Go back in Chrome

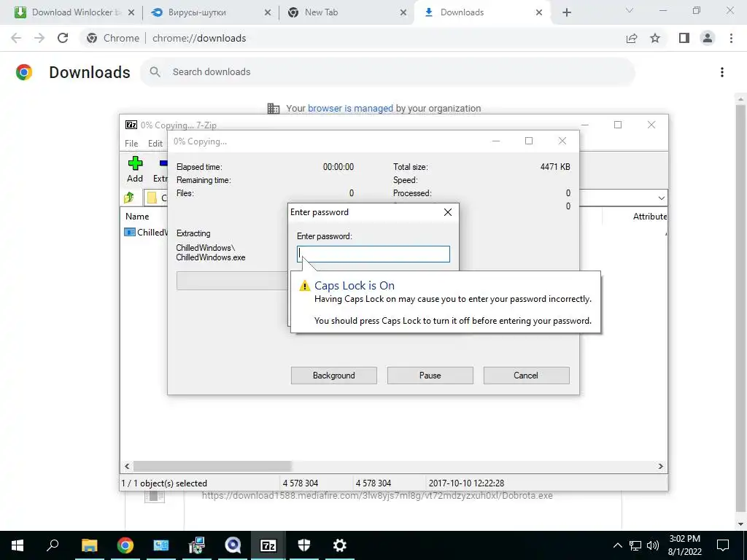click(16, 38)
